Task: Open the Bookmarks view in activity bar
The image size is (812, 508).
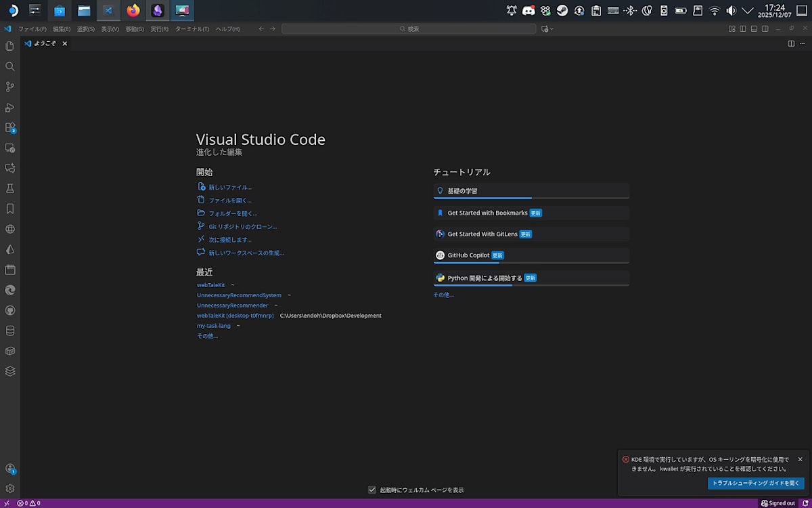Action: click(10, 209)
